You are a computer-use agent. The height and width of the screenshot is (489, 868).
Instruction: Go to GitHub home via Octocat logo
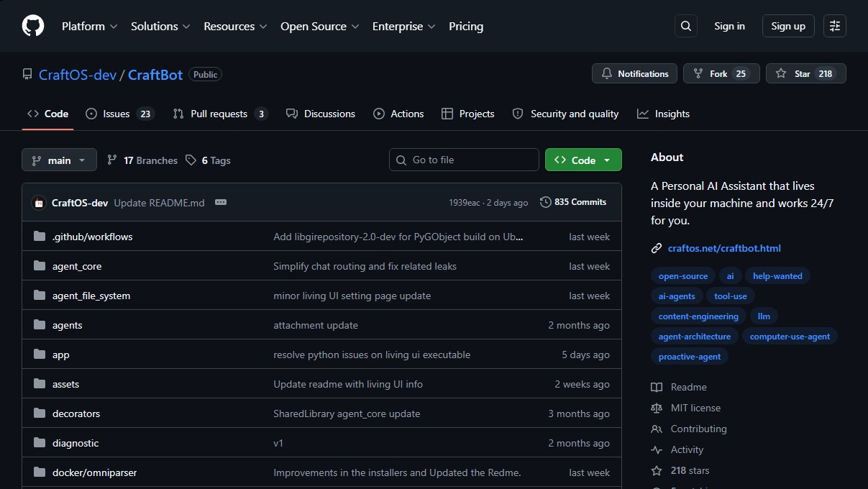(x=33, y=26)
